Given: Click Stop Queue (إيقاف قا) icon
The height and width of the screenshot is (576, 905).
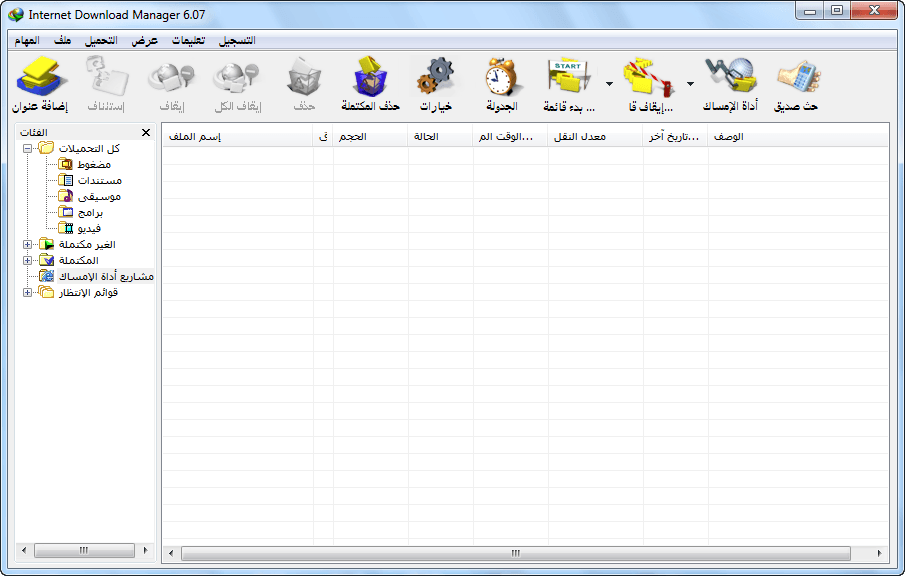Looking at the screenshot, I should point(649,77).
